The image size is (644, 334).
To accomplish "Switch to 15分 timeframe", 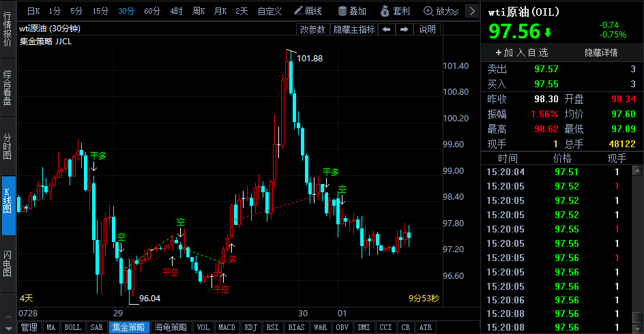I will [100, 11].
